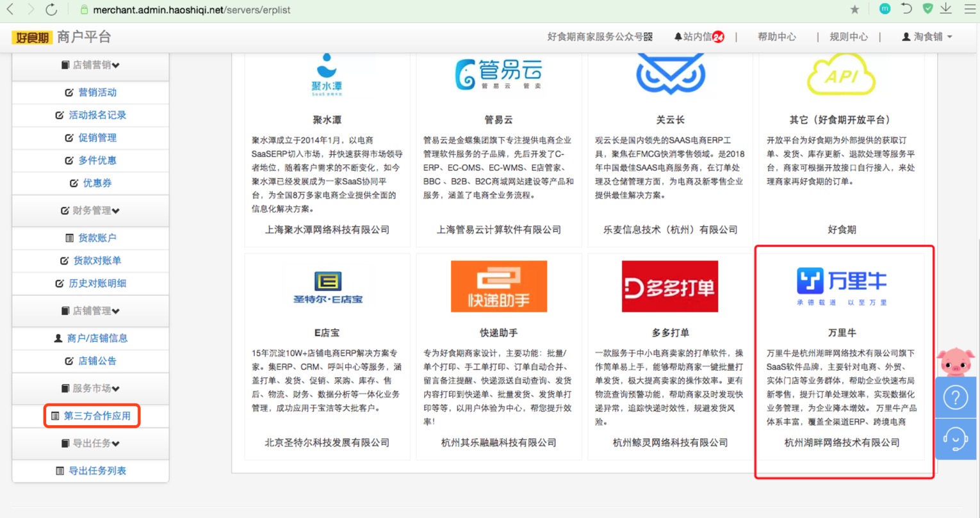Click the pink pig mascot icon
Image resolution: width=980 pixels, height=518 pixels.
click(x=955, y=362)
